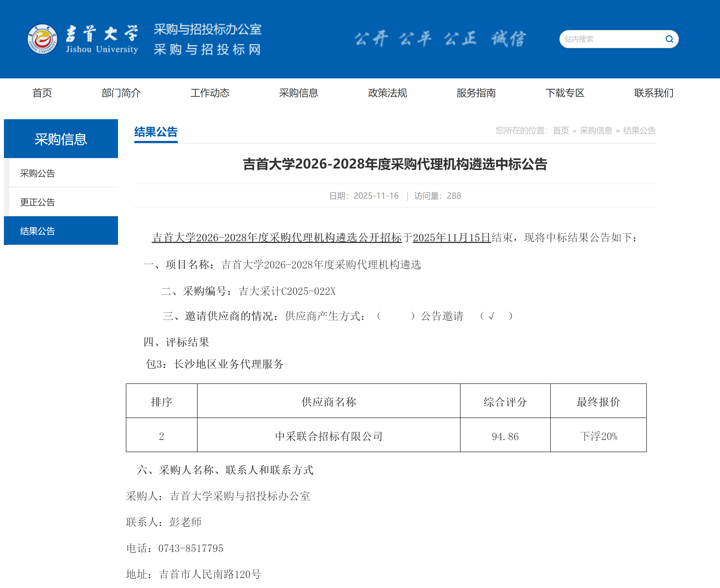Click the 采购与招投标办公室 site title

coord(208,30)
